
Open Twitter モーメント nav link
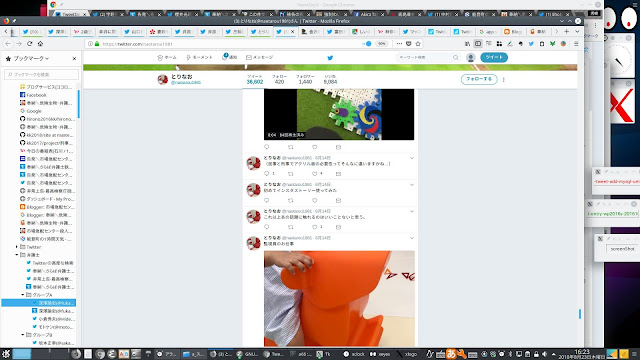[199, 58]
